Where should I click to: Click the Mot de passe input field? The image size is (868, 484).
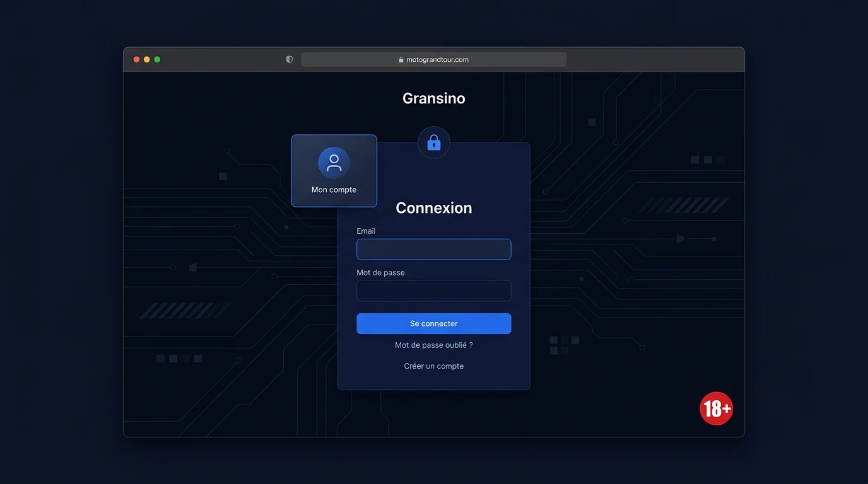433,291
